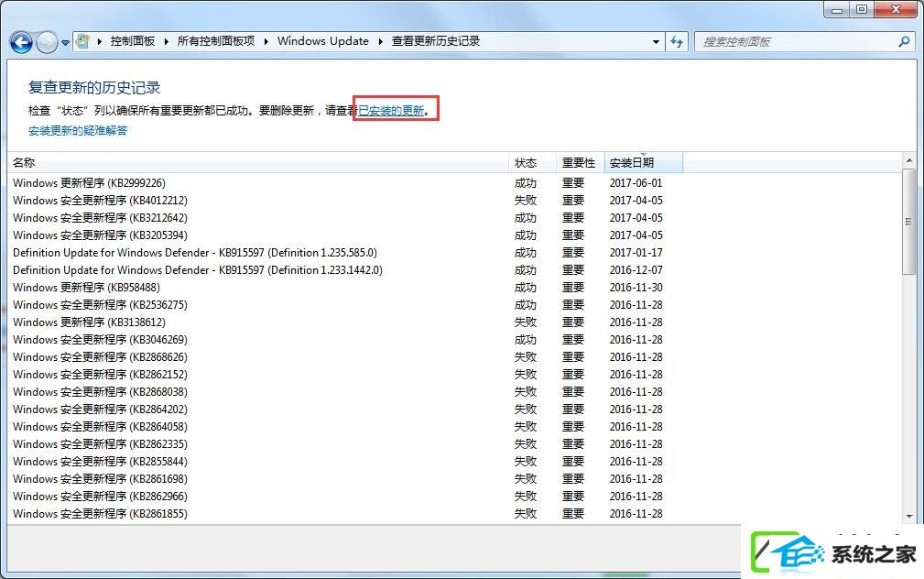
Task: Click the Back navigation arrow button
Action: pos(21,42)
